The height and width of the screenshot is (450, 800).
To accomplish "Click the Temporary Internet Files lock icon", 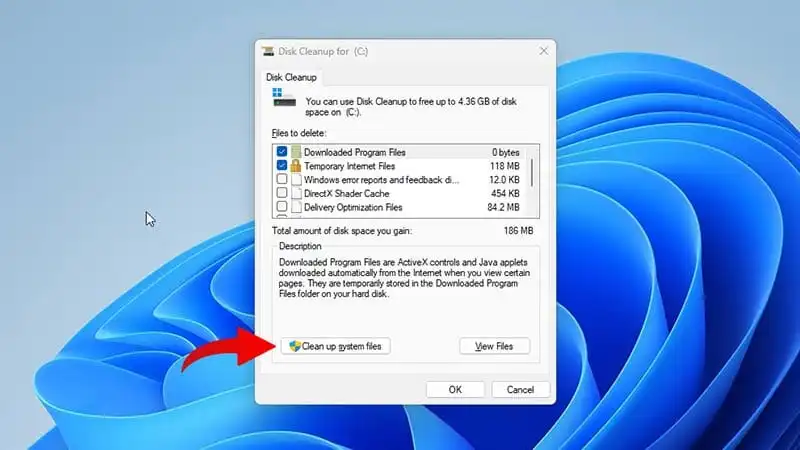I will [x=296, y=165].
